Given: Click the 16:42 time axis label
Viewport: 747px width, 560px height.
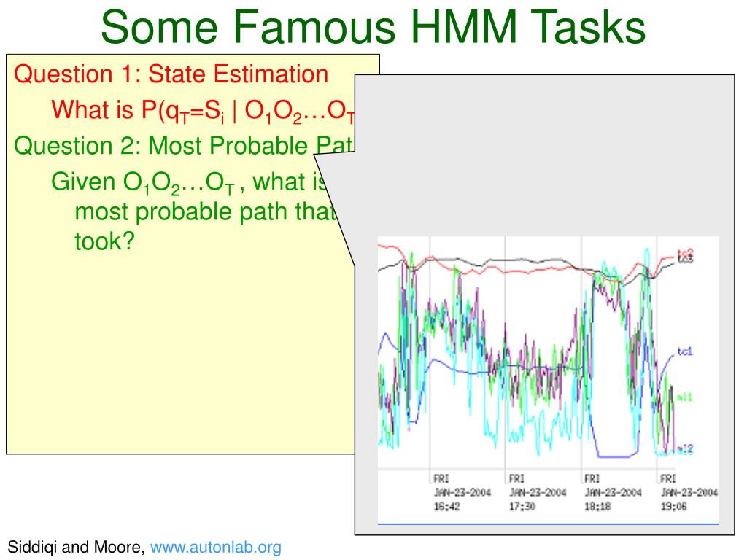Looking at the screenshot, I should pos(446,507).
